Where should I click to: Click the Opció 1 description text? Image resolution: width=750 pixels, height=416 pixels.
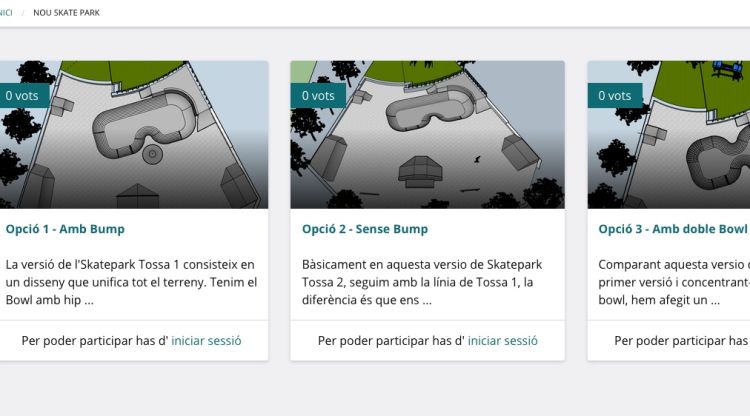(x=132, y=282)
